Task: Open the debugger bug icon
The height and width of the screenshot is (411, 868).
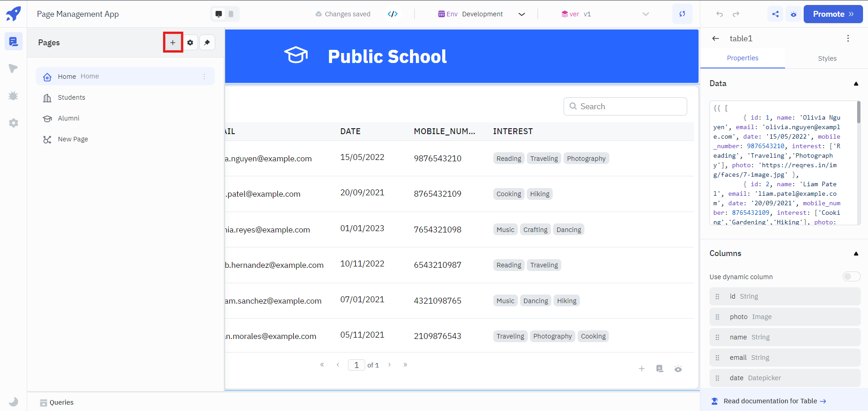Action: (x=14, y=96)
